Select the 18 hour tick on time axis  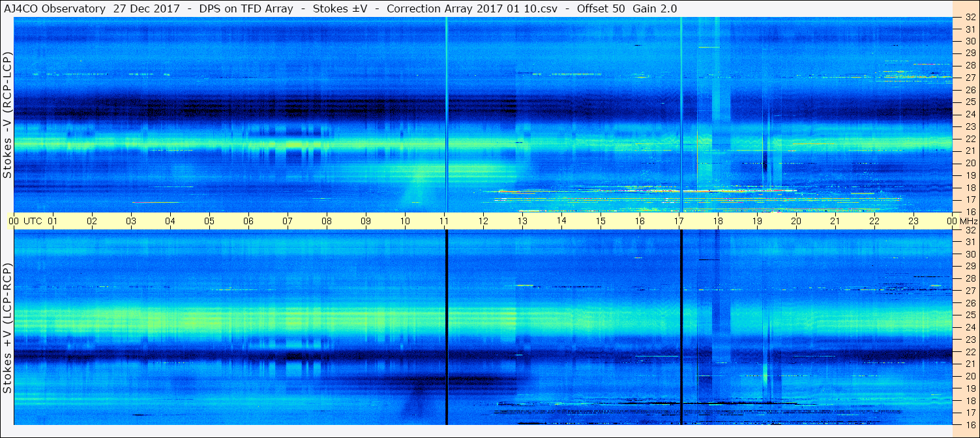(718, 221)
